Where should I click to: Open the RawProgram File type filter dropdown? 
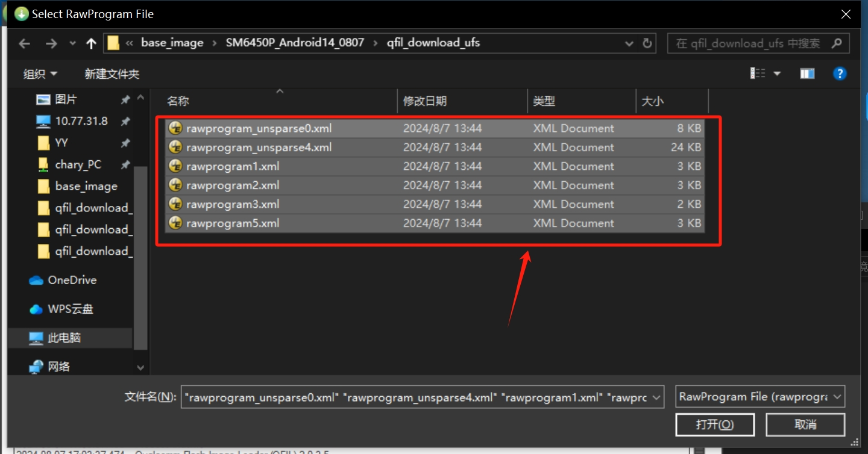[x=760, y=397]
